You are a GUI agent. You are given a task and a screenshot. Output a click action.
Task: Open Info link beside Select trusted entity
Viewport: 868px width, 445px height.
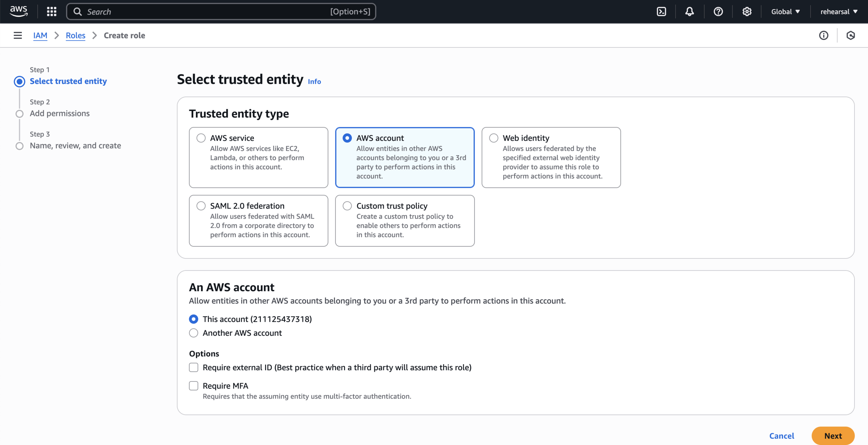[314, 82]
